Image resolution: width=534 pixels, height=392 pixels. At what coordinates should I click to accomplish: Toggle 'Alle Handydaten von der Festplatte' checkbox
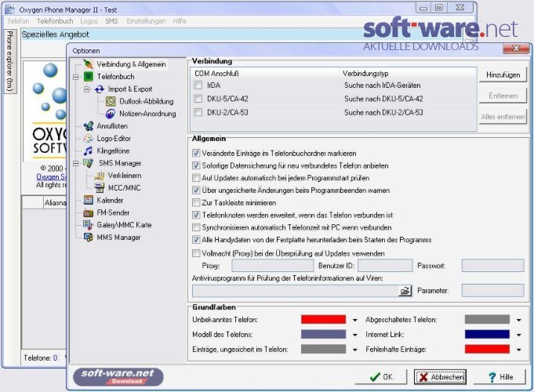click(x=196, y=239)
